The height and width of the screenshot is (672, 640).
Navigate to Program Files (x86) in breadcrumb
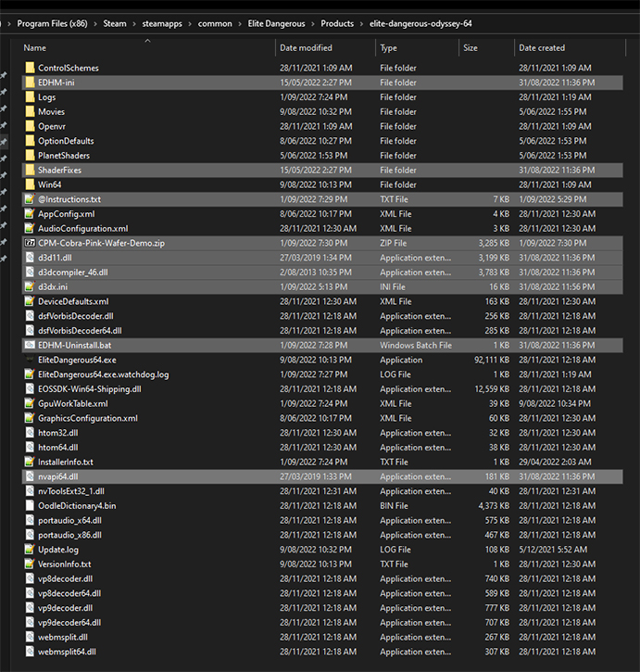52,23
